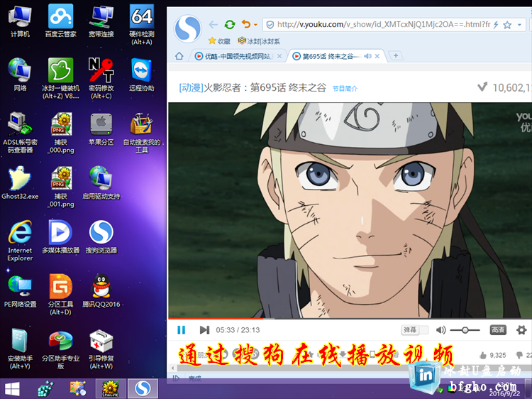The width and height of the screenshot is (532, 399).
Task: Open 腾讯QQ2016 desktop icon
Action: pyautogui.click(x=101, y=290)
